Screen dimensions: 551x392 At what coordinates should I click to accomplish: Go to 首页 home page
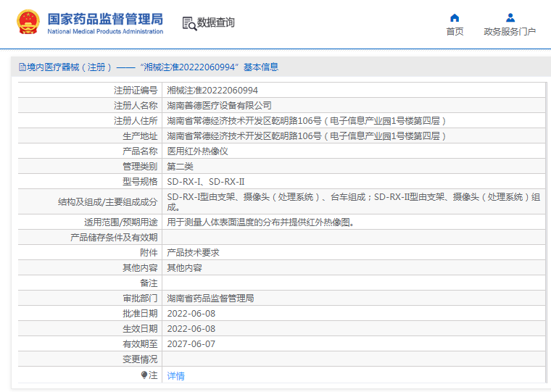[x=455, y=32]
